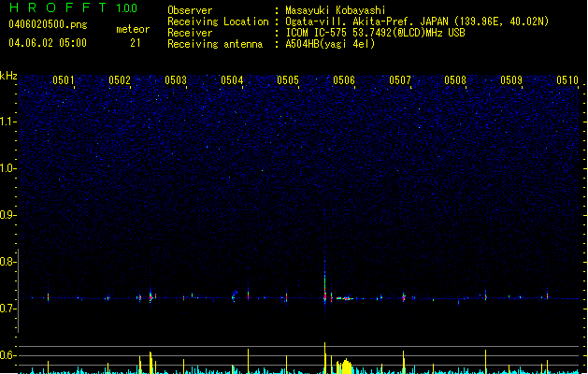This screenshot has width=588, height=374.
Task: Select the A504HB(yagi 4el) antenna text
Action: click(330, 44)
